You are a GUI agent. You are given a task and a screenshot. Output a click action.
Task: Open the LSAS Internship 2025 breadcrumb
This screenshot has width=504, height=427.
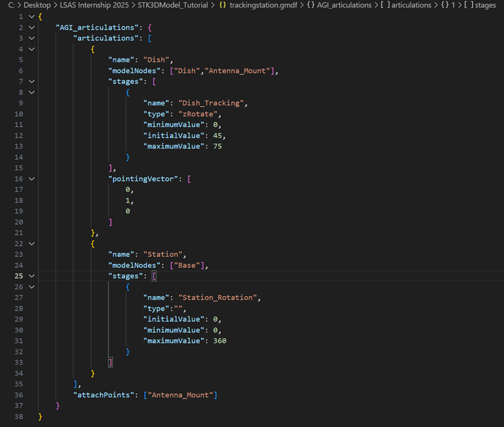click(x=94, y=5)
